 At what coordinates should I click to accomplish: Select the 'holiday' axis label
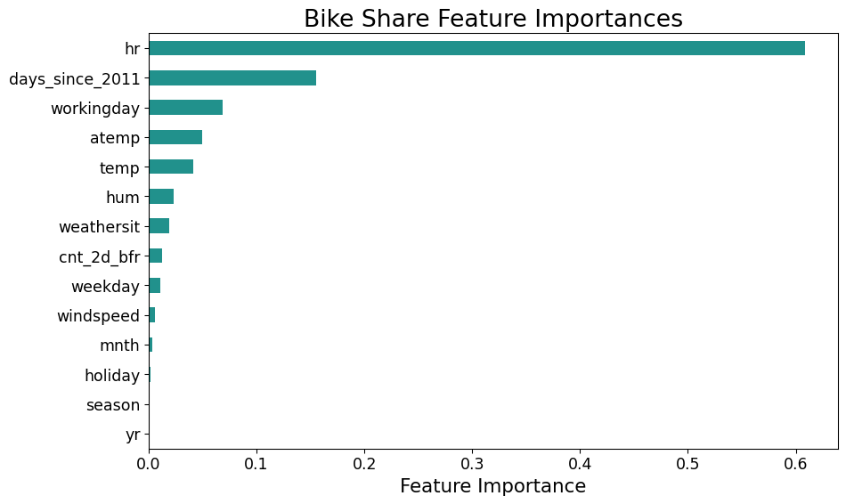(x=112, y=376)
